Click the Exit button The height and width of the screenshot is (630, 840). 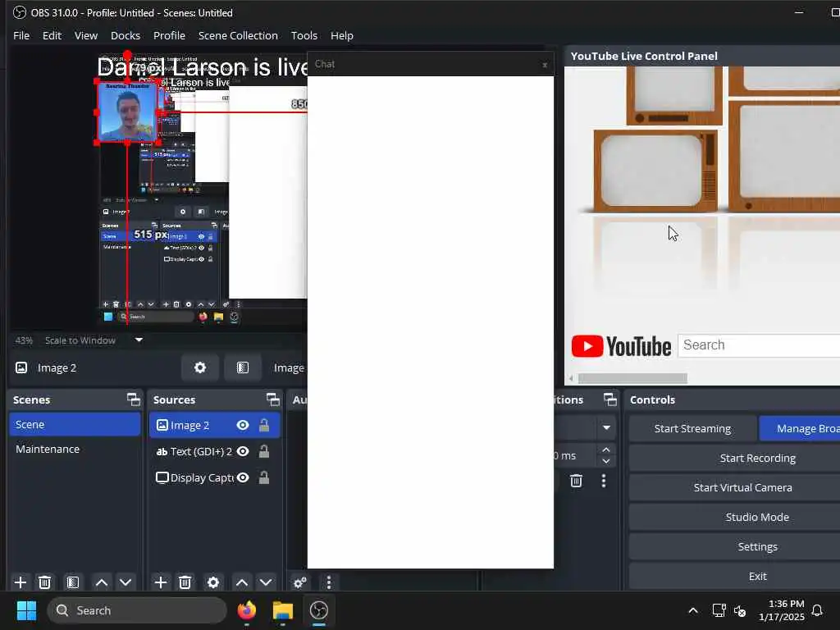[757, 576]
